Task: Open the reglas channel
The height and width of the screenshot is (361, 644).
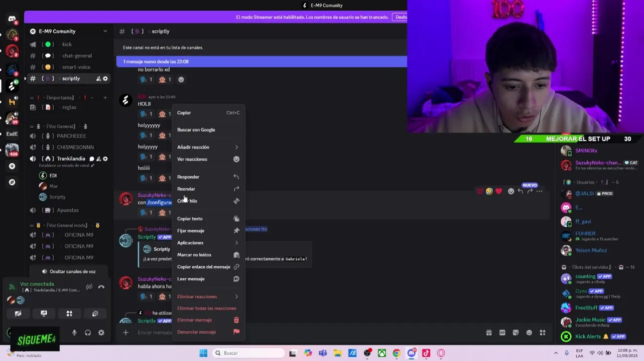Action: pyautogui.click(x=69, y=107)
